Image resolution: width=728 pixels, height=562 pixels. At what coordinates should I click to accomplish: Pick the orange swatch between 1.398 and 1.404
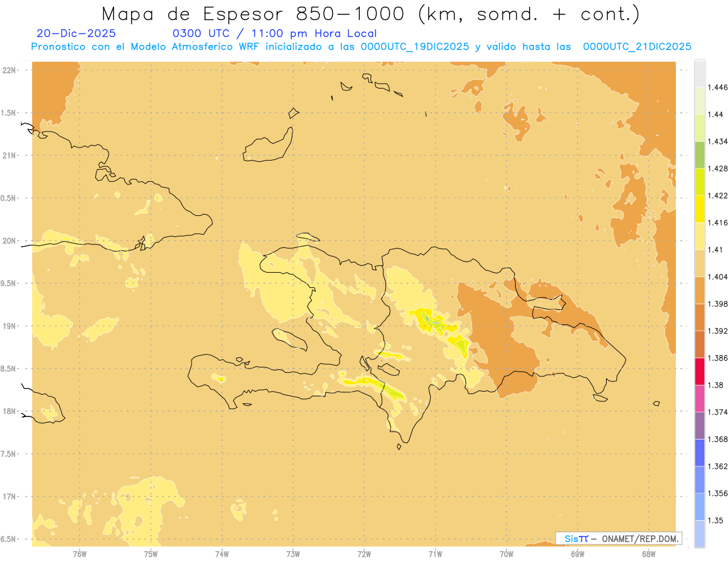click(x=699, y=290)
